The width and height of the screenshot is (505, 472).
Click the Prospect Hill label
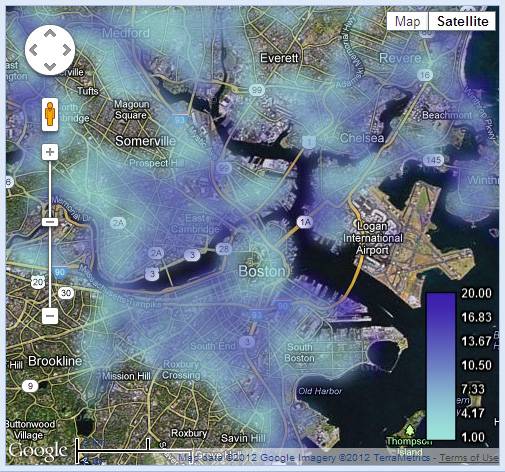pyautogui.click(x=153, y=163)
